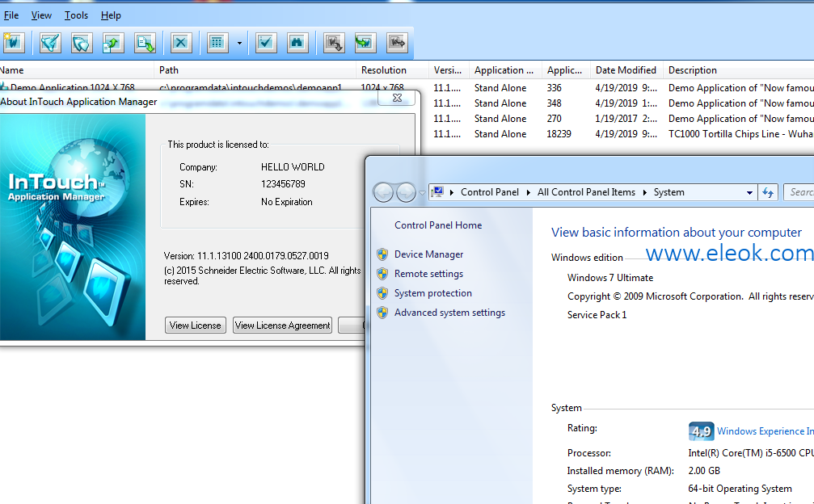Click the Control Panel forward arrow button

pos(406,192)
